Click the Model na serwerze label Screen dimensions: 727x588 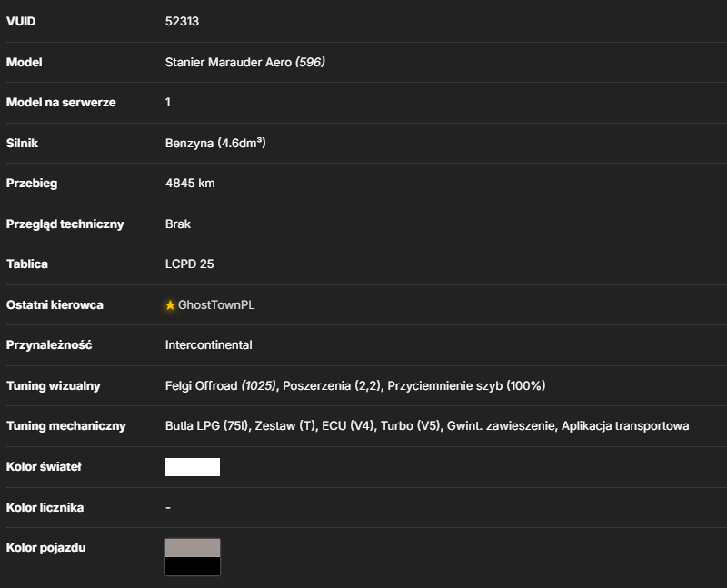pos(61,103)
